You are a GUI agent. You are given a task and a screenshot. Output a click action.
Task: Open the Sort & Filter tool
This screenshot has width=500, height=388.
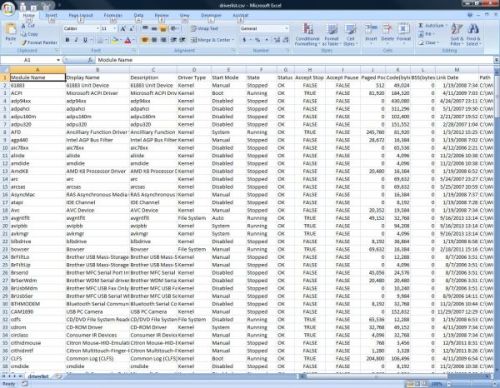[456, 35]
